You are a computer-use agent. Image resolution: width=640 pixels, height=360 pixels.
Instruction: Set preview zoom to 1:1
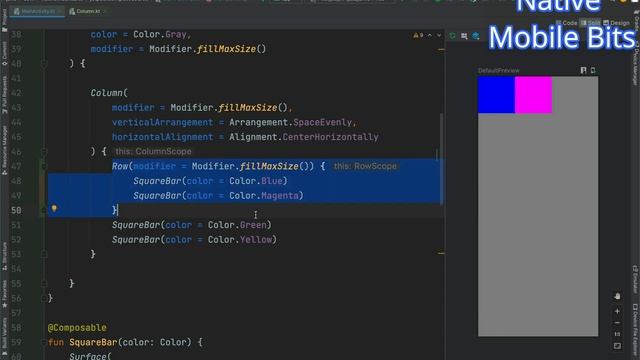pos(617,334)
